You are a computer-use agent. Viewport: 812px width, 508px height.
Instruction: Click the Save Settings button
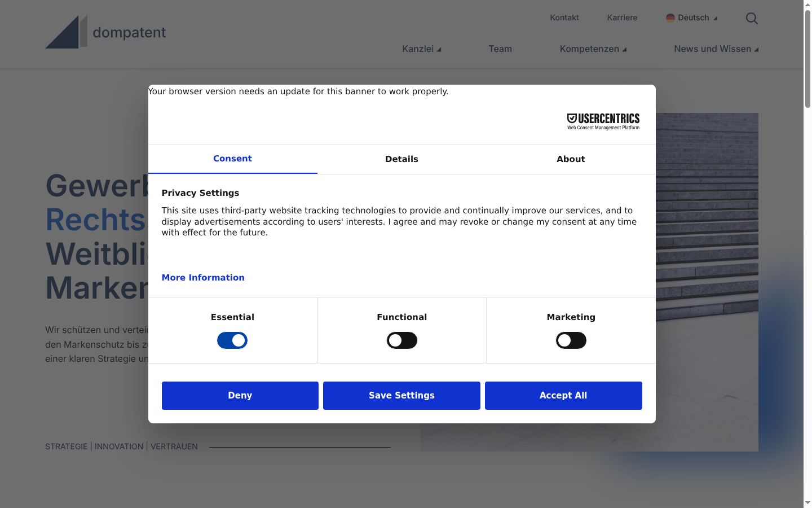coord(401,396)
